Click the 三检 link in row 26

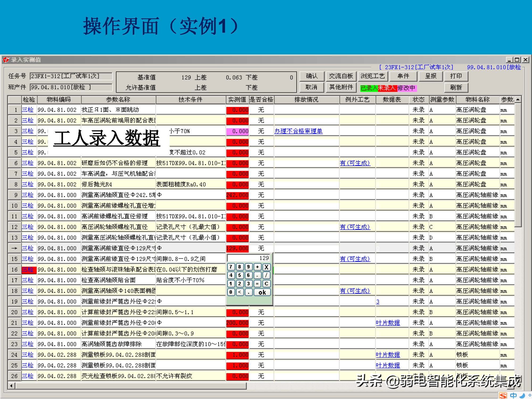pyautogui.click(x=28, y=376)
